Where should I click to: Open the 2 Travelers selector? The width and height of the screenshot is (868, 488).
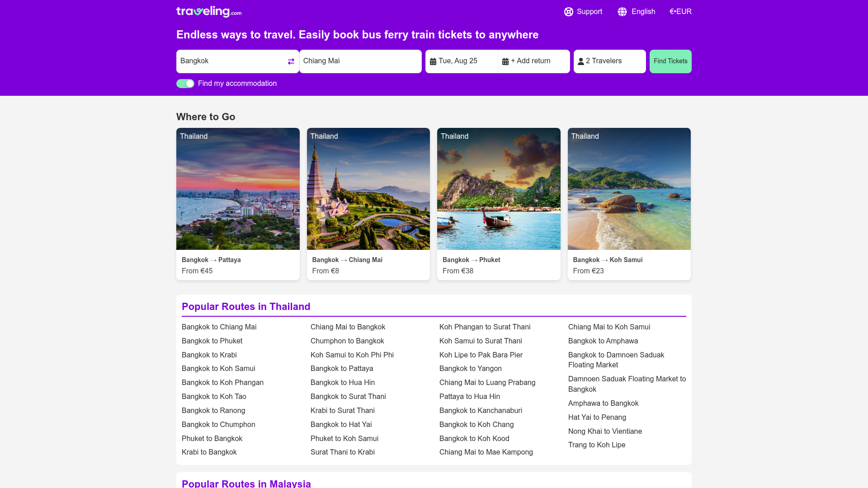[610, 61]
